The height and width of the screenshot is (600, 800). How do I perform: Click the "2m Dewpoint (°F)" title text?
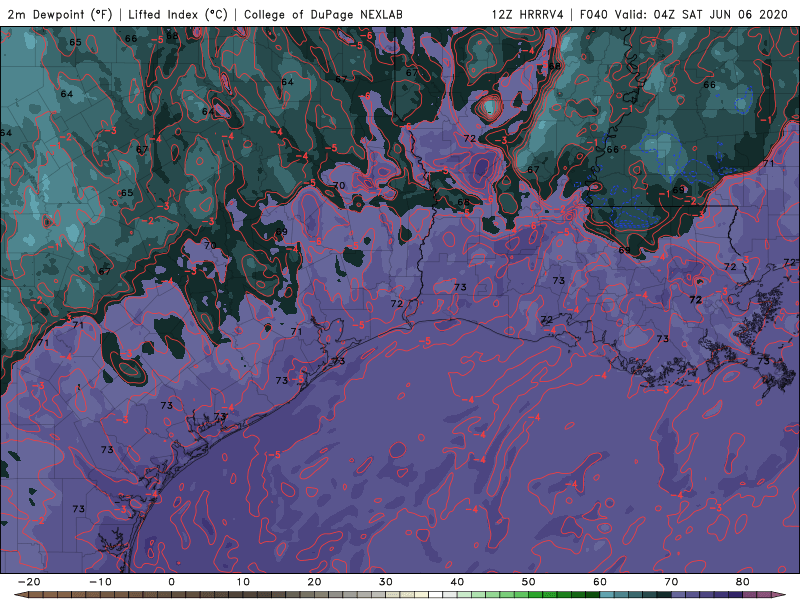coord(60,14)
